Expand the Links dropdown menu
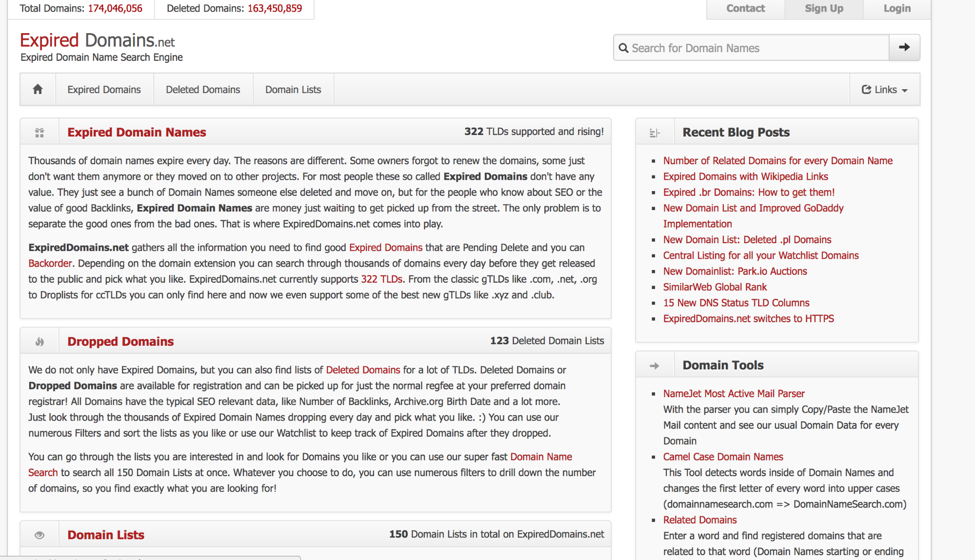Viewport: 975px width, 560px height. 885,90
